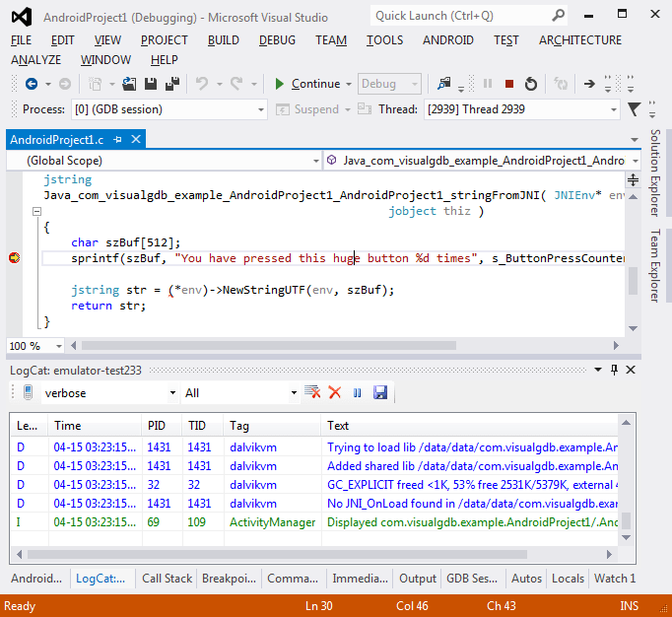This screenshot has height=617, width=672.
Task: Open the DEBUG menu
Action: pos(277,40)
